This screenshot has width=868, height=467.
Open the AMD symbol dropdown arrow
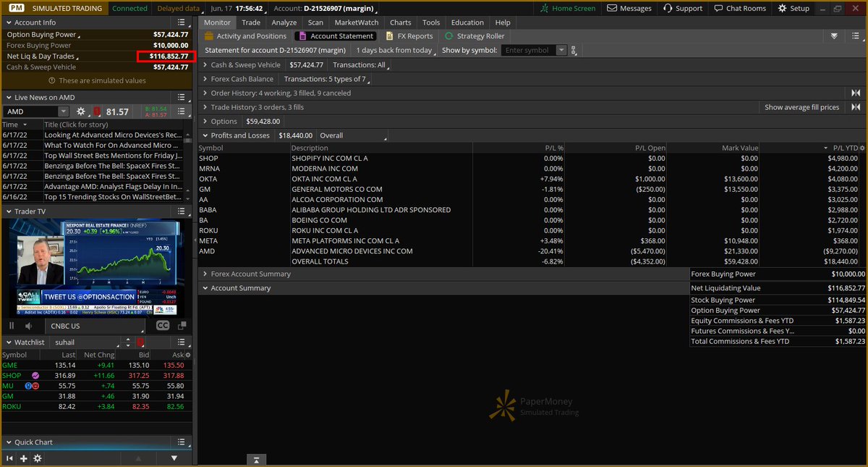coord(63,112)
